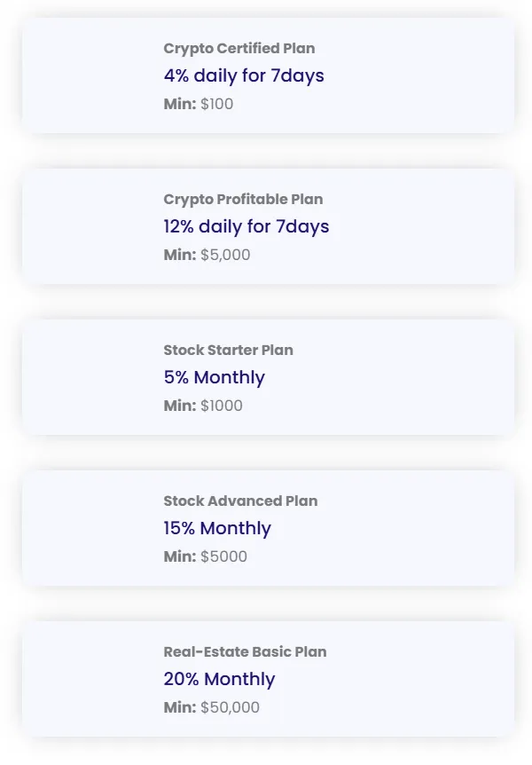
Task: Open the Stock Starter Plan title
Action: click(228, 351)
